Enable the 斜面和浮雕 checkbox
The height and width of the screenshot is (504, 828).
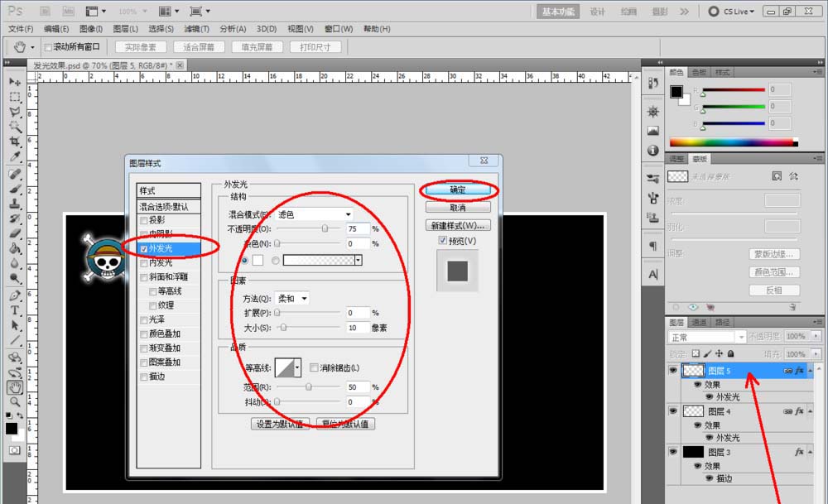[x=143, y=277]
